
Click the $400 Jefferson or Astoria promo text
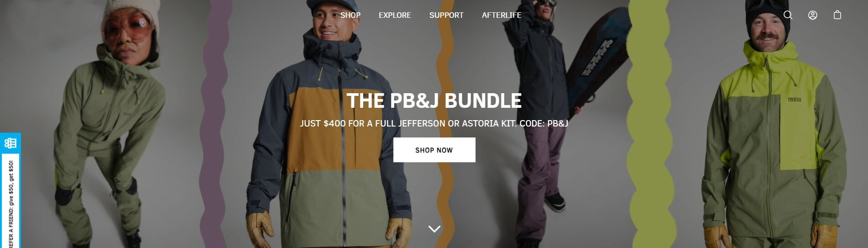point(434,123)
